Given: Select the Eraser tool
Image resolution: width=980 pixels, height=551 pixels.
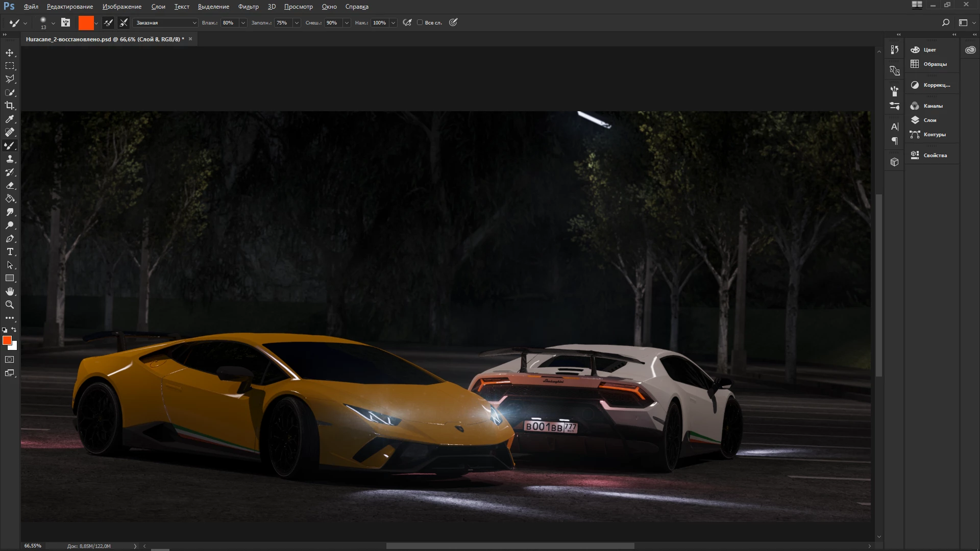Looking at the screenshot, I should point(10,186).
